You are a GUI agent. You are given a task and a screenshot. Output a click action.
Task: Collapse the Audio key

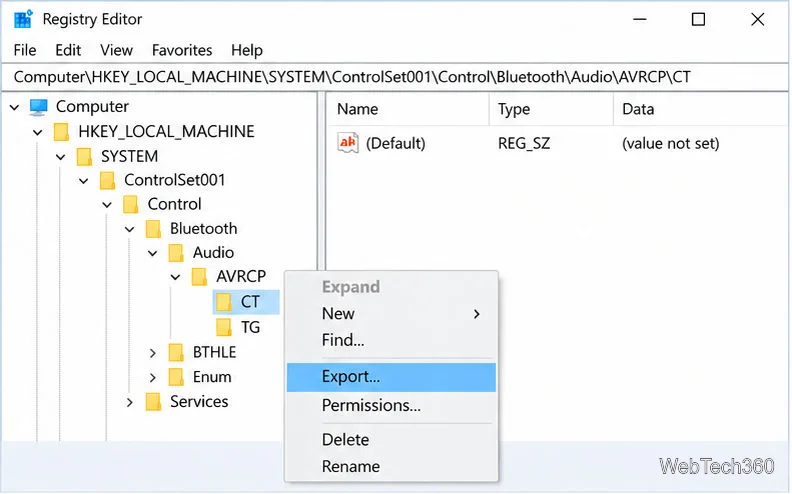click(153, 253)
